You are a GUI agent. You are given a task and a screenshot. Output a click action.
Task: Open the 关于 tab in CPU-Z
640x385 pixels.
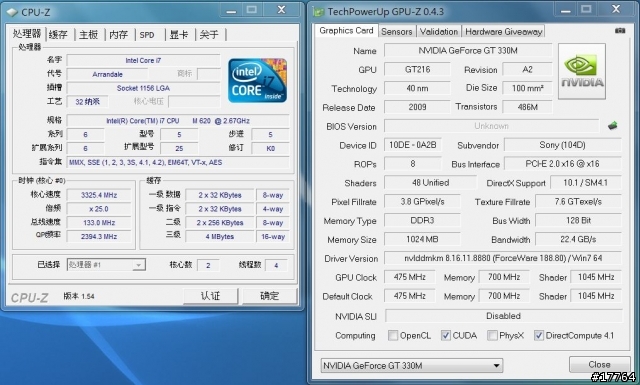coord(209,35)
